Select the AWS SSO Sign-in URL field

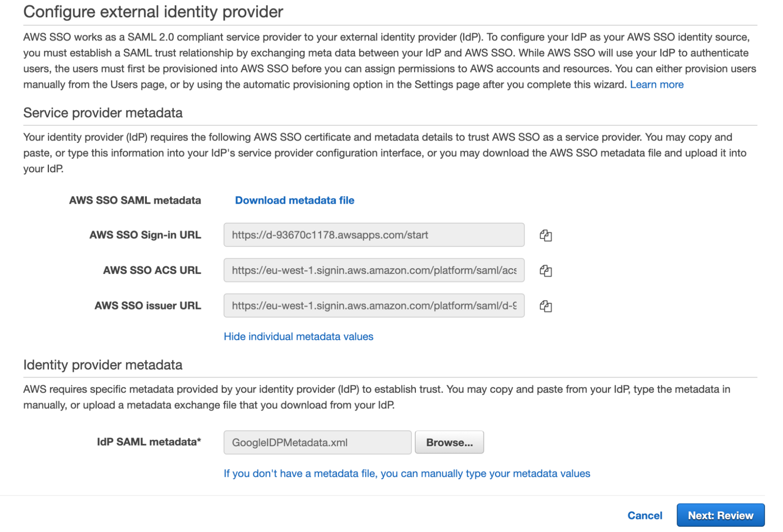pos(374,235)
